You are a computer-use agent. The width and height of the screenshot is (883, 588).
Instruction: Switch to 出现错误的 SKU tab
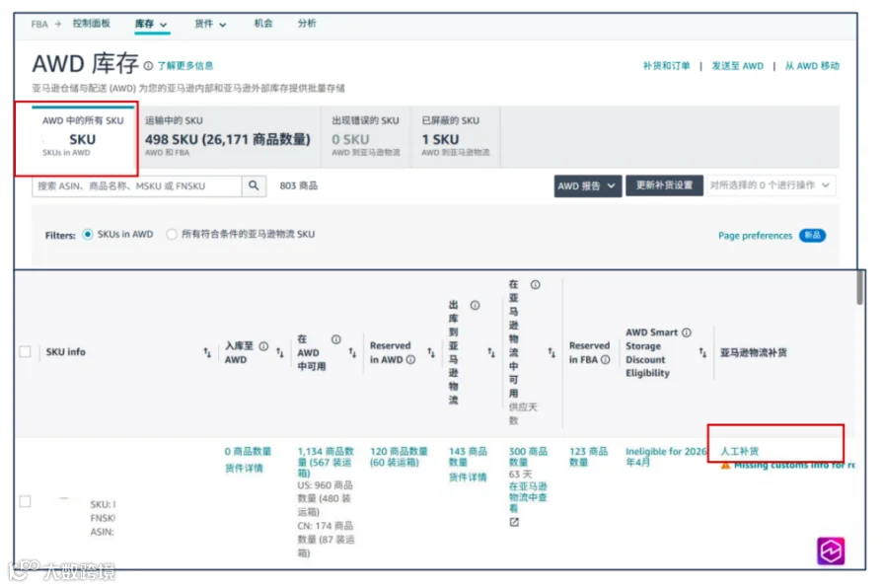(x=365, y=136)
